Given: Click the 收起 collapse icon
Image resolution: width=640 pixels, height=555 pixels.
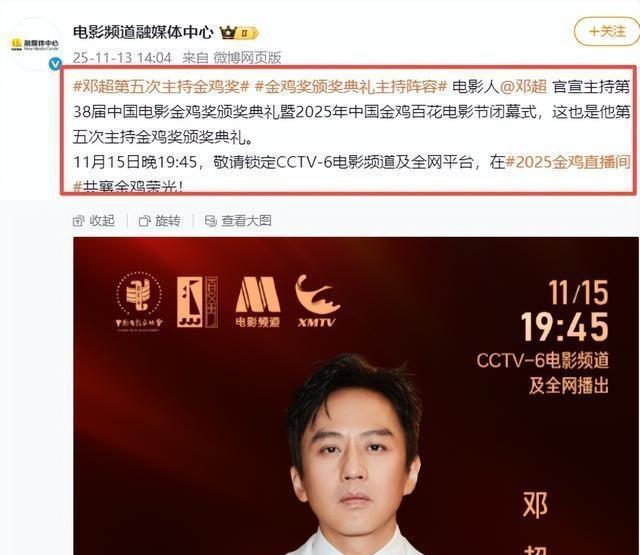Looking at the screenshot, I should [x=78, y=221].
